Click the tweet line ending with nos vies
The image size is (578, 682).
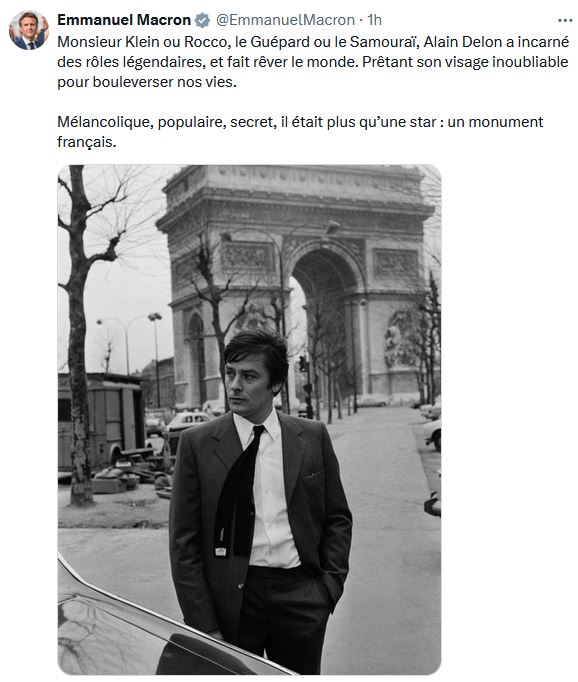pos(147,82)
